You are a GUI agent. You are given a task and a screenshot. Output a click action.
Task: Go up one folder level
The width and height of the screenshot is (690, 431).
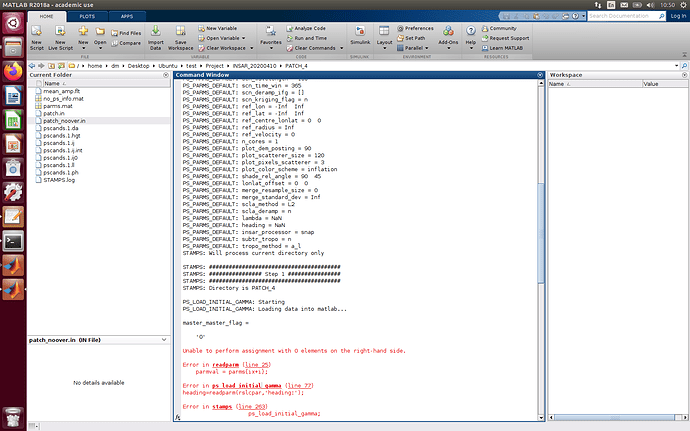tap(51, 66)
